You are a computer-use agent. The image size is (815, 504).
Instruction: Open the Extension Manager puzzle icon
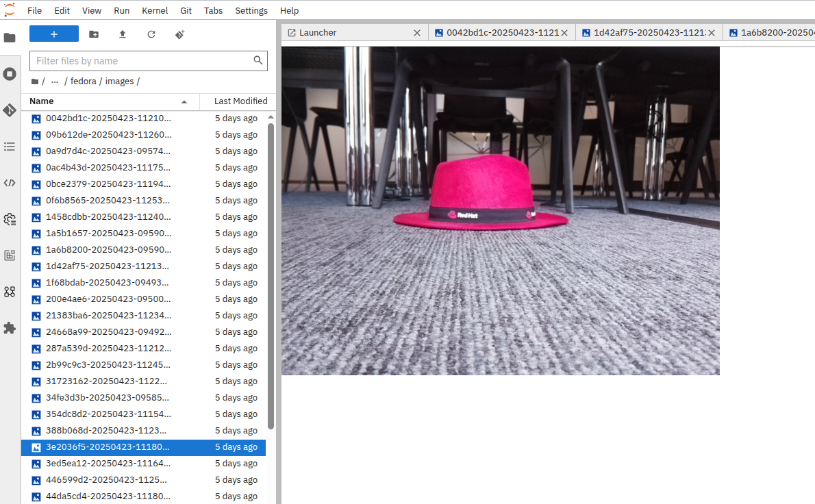[x=10, y=328]
